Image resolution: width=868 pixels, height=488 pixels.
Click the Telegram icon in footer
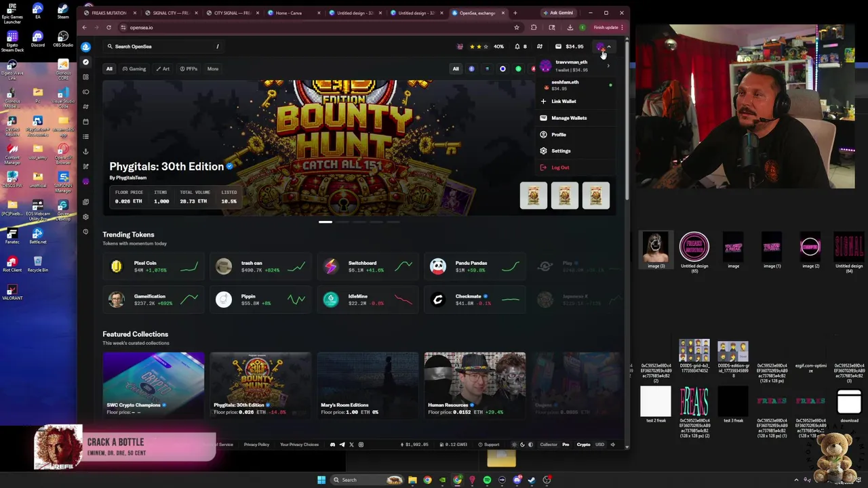click(x=342, y=445)
